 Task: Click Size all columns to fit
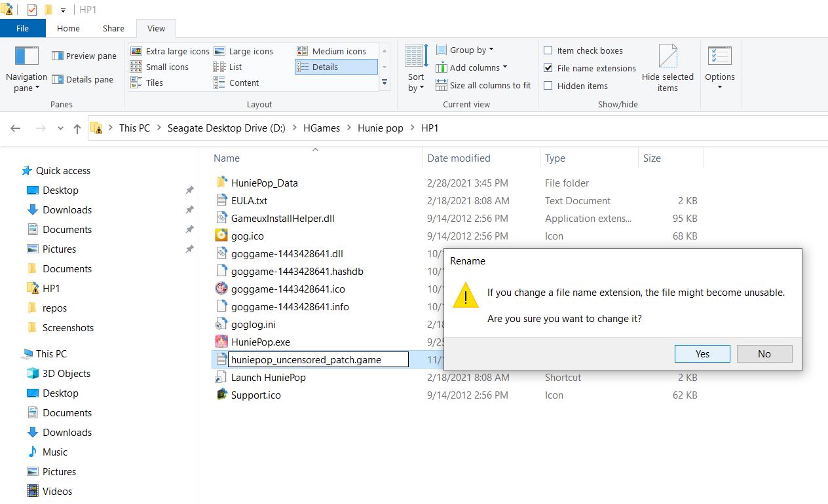point(483,85)
